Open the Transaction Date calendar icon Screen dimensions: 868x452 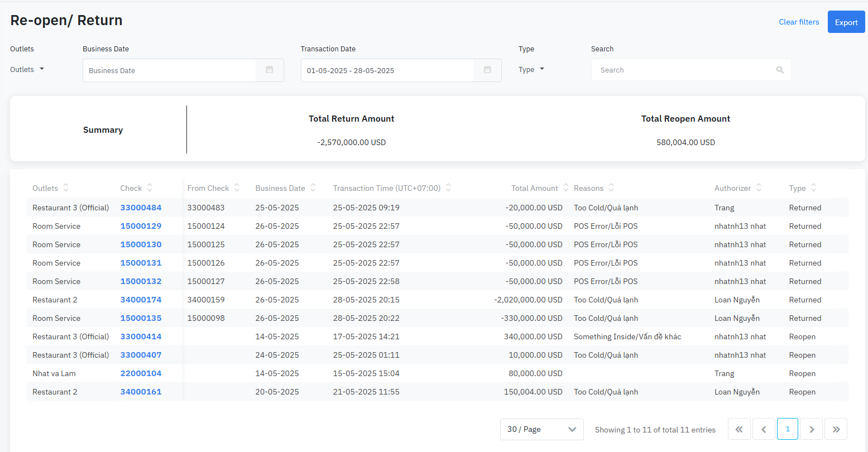(487, 70)
